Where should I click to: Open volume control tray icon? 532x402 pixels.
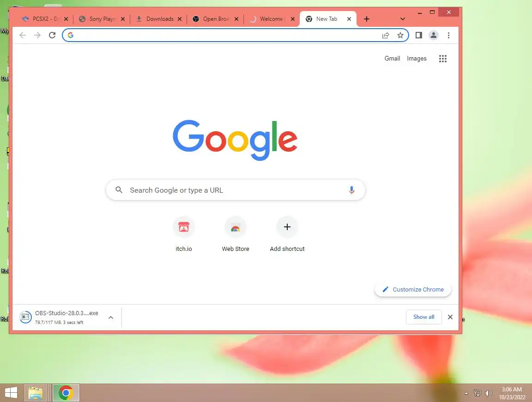coord(489,393)
